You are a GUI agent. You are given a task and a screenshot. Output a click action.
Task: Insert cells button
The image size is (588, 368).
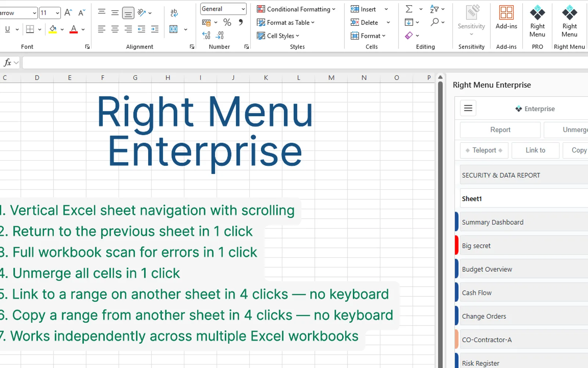[x=363, y=9]
